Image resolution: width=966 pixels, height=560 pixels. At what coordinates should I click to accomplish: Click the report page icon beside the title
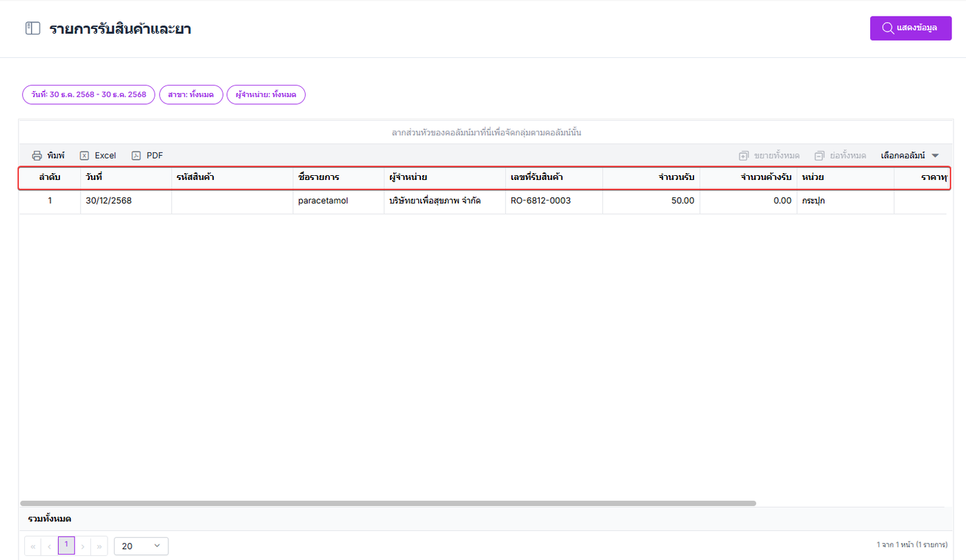click(x=32, y=28)
